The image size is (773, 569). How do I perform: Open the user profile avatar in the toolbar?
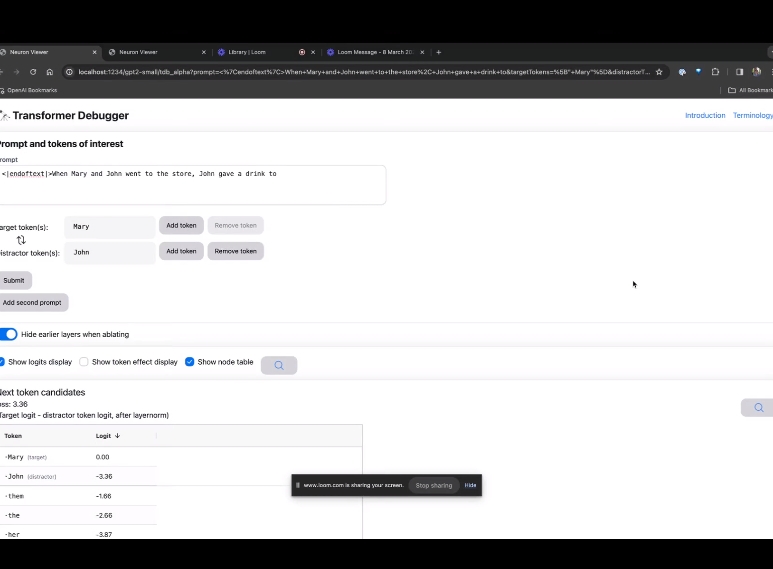pyautogui.click(x=756, y=72)
